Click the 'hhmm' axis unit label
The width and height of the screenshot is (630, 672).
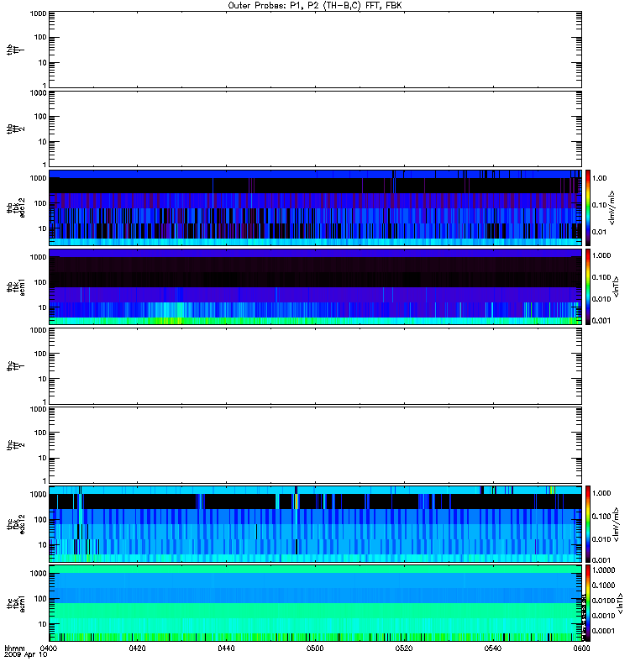tap(14, 648)
